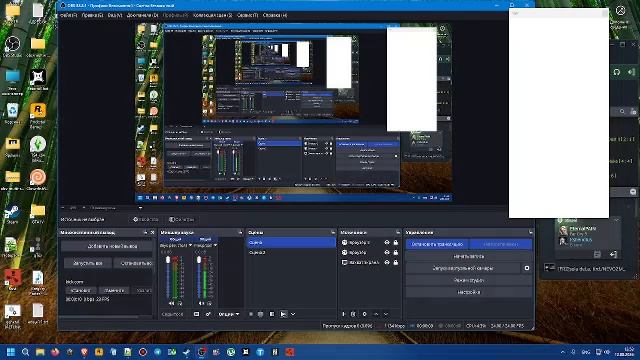Image resolution: width=640 pixels, height=360 pixels.
Task: Open the Файл menu in OBS
Action: [x=69, y=15]
